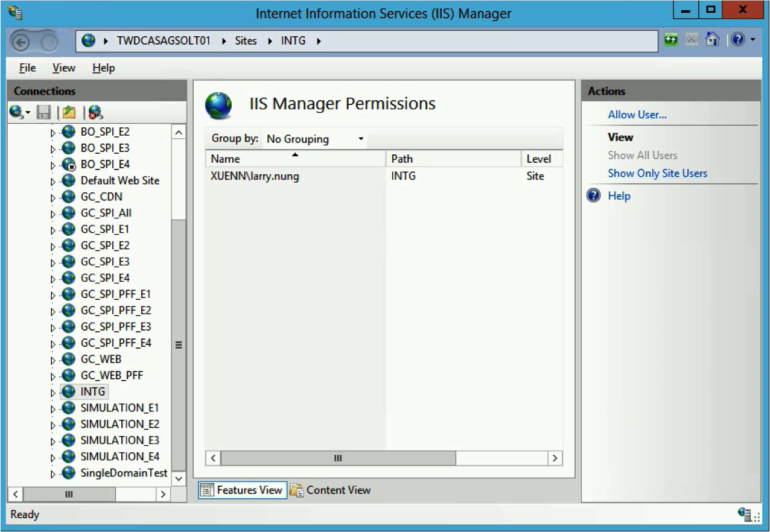Screen dimensions: 770x532
Task: Click the Connections tree horizontal scrollbar thumb
Action: [69, 495]
